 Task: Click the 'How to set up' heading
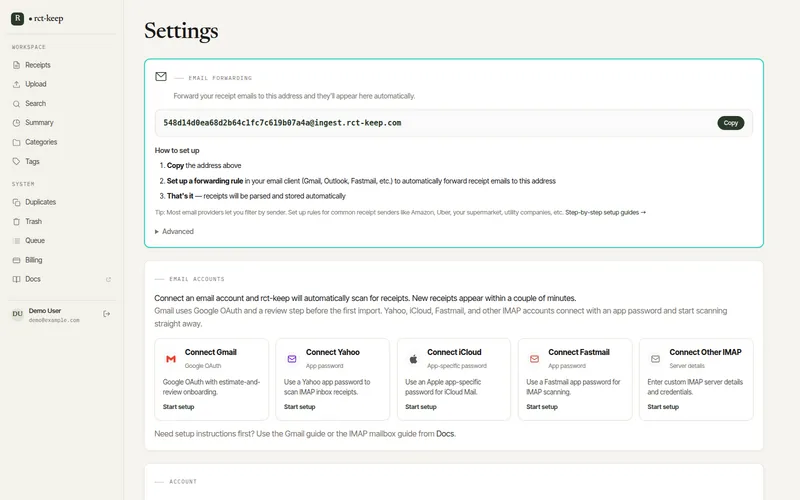(x=177, y=151)
